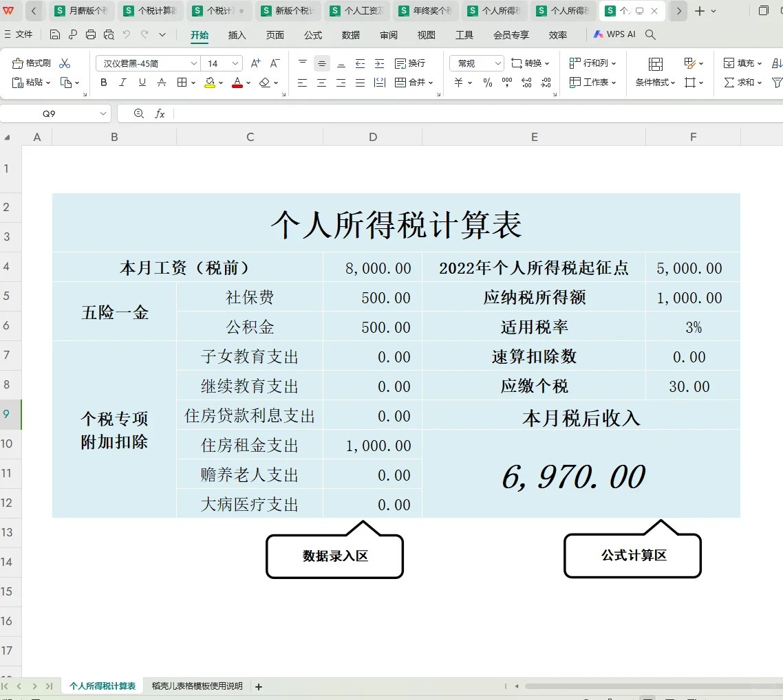This screenshot has height=700, width=783.
Task: Click the Cut scissors icon
Action: pyautogui.click(x=65, y=63)
